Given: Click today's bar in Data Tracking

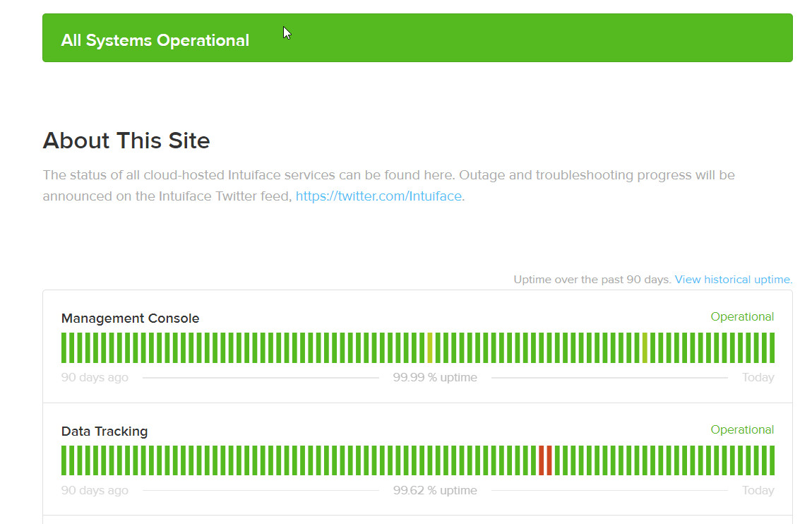Looking at the screenshot, I should tap(772, 460).
